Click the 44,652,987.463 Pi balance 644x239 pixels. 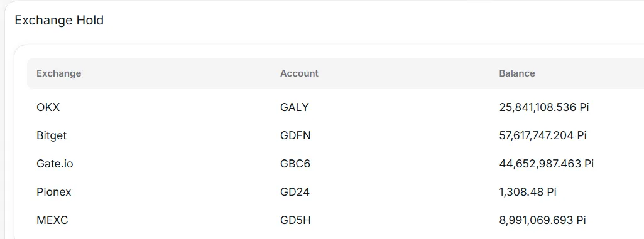[546, 164]
